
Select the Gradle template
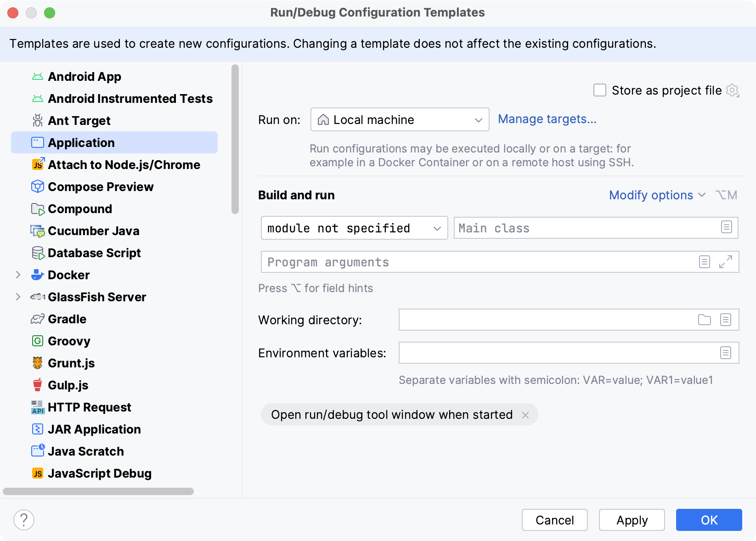pyautogui.click(x=114, y=319)
